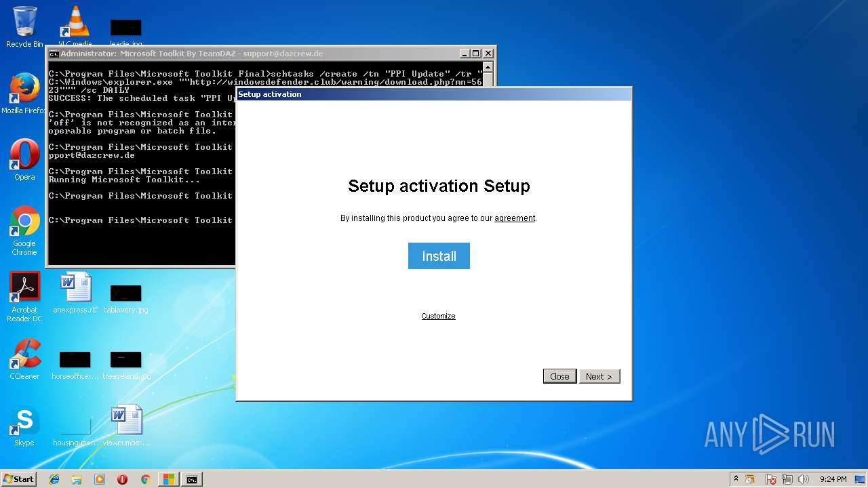Image resolution: width=868 pixels, height=488 pixels.
Task: Open VLC media player desktop shortcut
Action: click(x=75, y=27)
